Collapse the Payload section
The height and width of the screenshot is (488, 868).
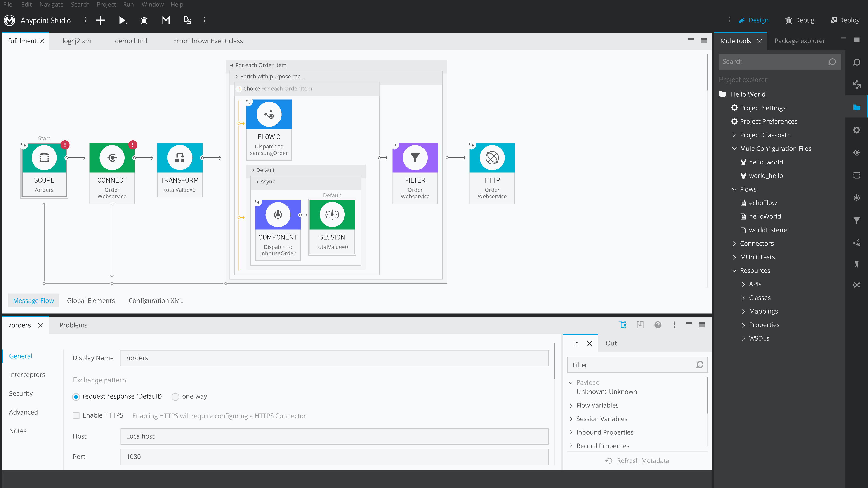571,382
